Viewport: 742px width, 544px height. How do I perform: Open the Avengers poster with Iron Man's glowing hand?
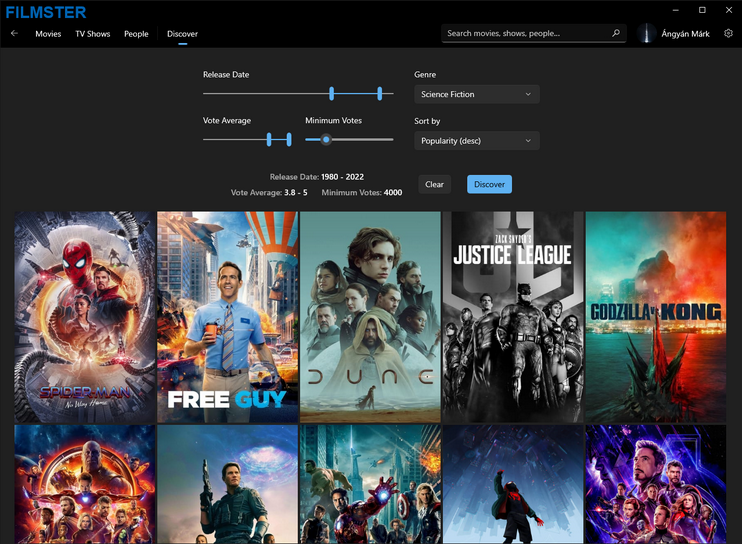tap(370, 484)
